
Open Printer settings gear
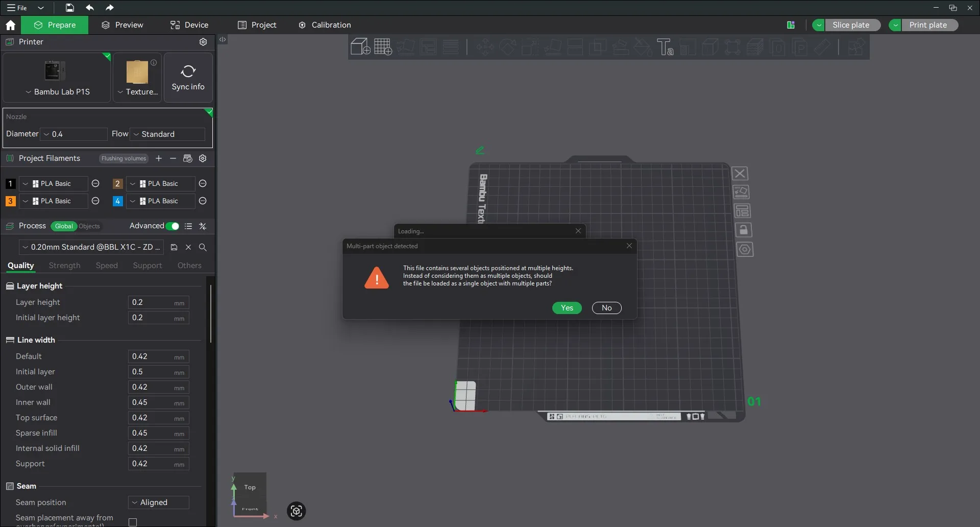[203, 42]
